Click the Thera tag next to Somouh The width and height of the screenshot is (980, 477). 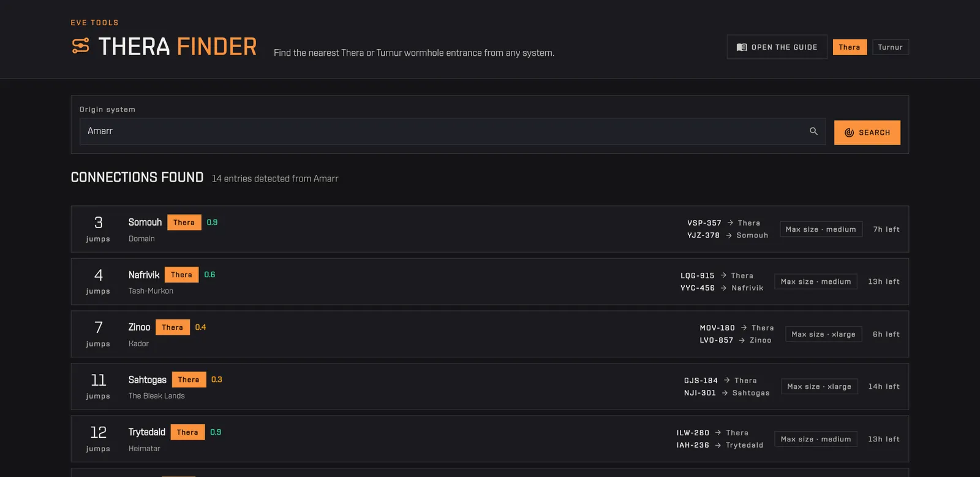[x=184, y=223]
